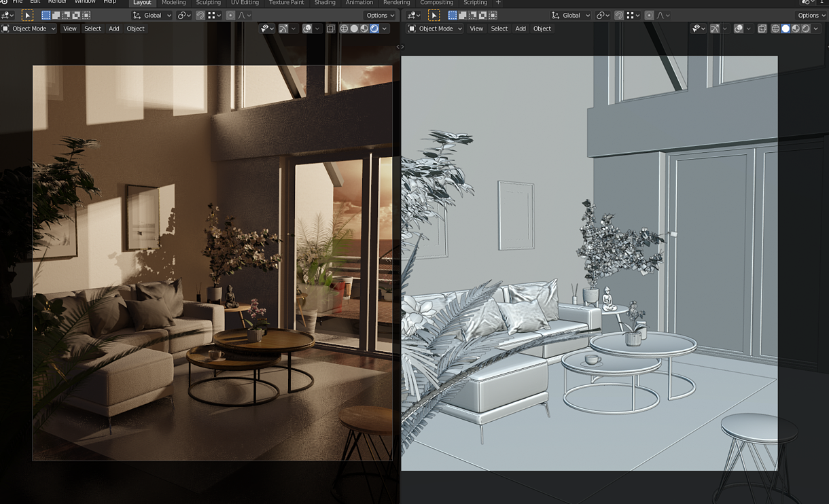The height and width of the screenshot is (504, 829).
Task: Toggle overlays in right viewport
Action: [739, 29]
